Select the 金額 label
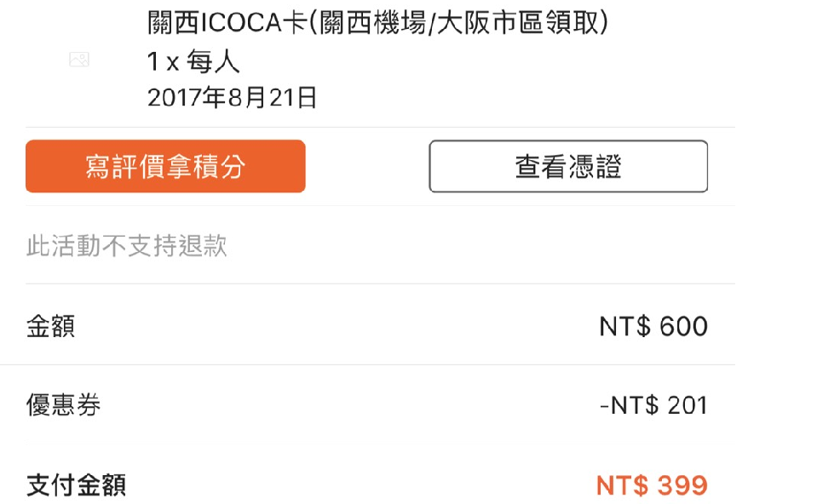The image size is (817, 504). 50,326
